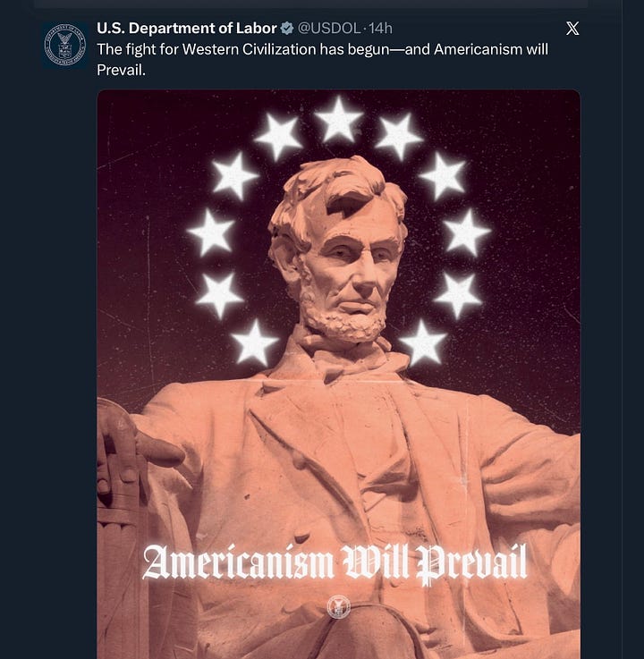Click the 'Americanism Will Prevail' gothic caption
The width and height of the screenshot is (644, 659).
(x=335, y=563)
